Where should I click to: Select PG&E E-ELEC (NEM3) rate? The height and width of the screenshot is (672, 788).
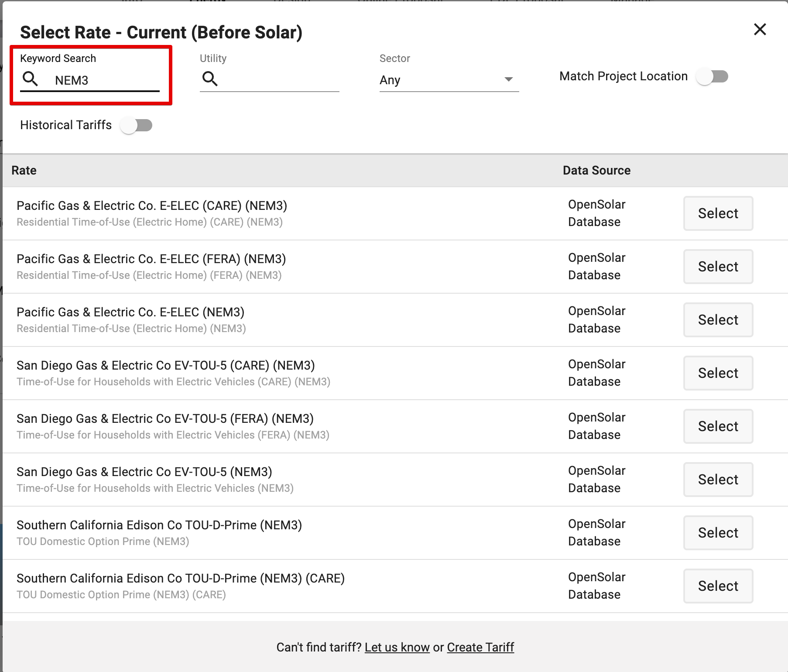[718, 320]
